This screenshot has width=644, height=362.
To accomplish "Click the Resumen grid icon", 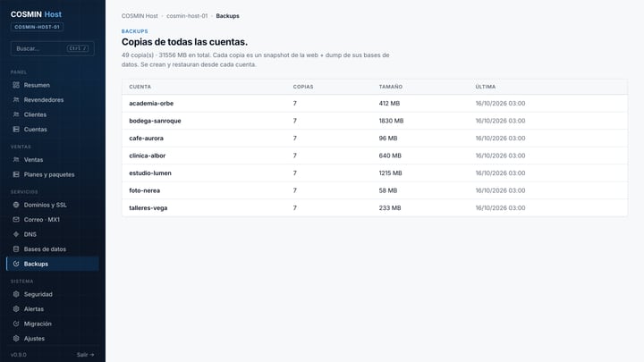I will (x=16, y=85).
